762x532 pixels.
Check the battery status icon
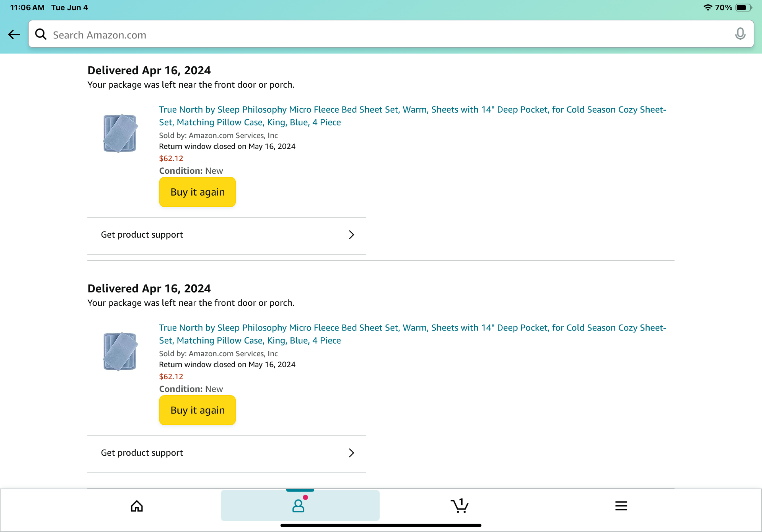coord(743,8)
